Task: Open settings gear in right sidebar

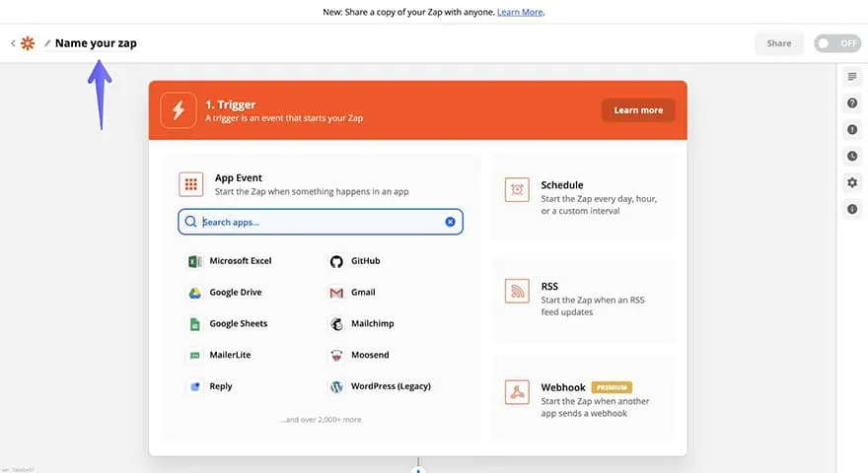Action: pyautogui.click(x=852, y=182)
